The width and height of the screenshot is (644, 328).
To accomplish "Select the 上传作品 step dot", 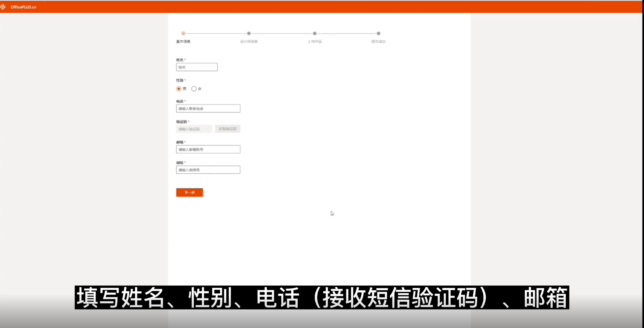I will tap(315, 33).
